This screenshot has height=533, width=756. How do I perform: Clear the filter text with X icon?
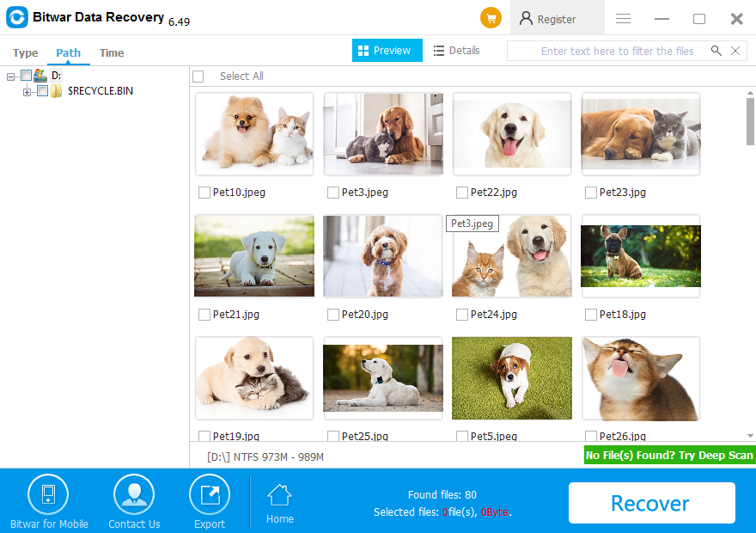click(x=735, y=51)
